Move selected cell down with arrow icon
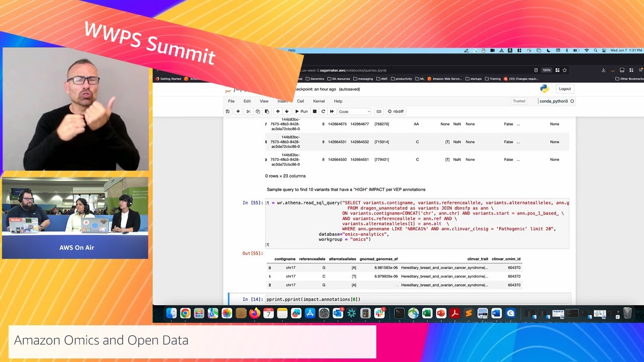Viewport: 644px width, 362px height. (287, 112)
